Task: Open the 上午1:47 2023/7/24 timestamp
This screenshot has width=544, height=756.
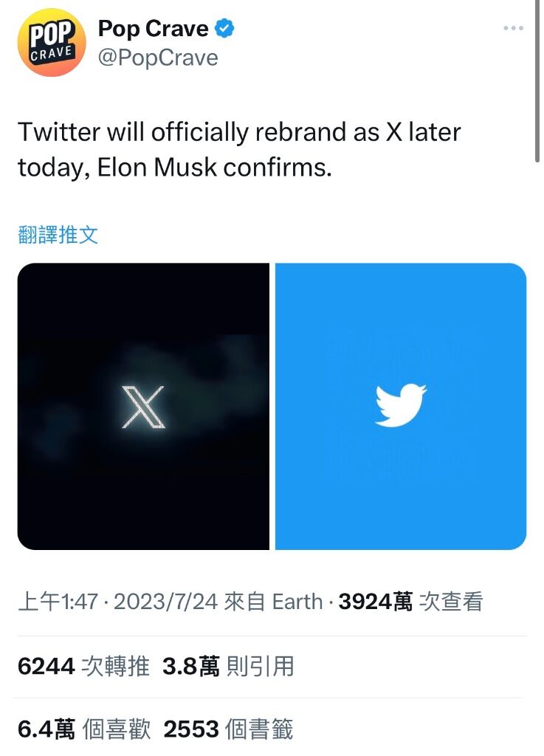Action: click(x=117, y=602)
